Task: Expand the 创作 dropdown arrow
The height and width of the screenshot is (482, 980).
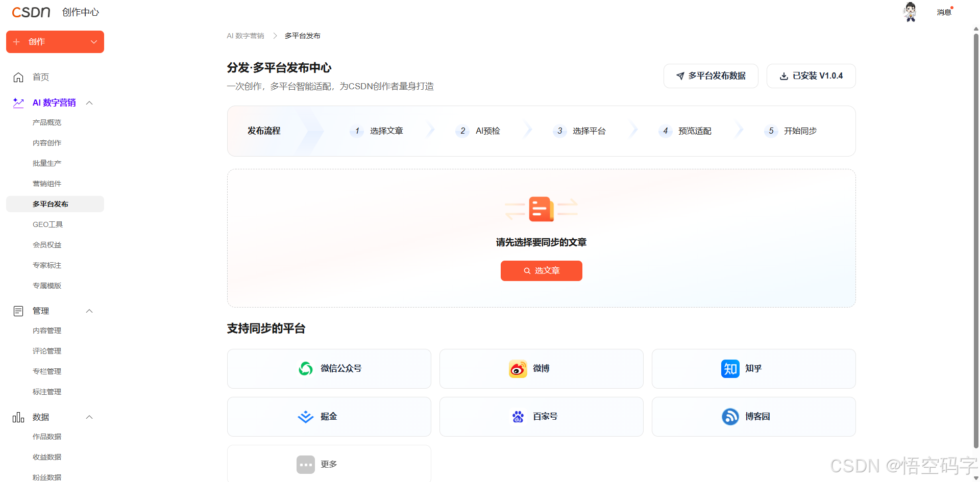Action: (94, 42)
